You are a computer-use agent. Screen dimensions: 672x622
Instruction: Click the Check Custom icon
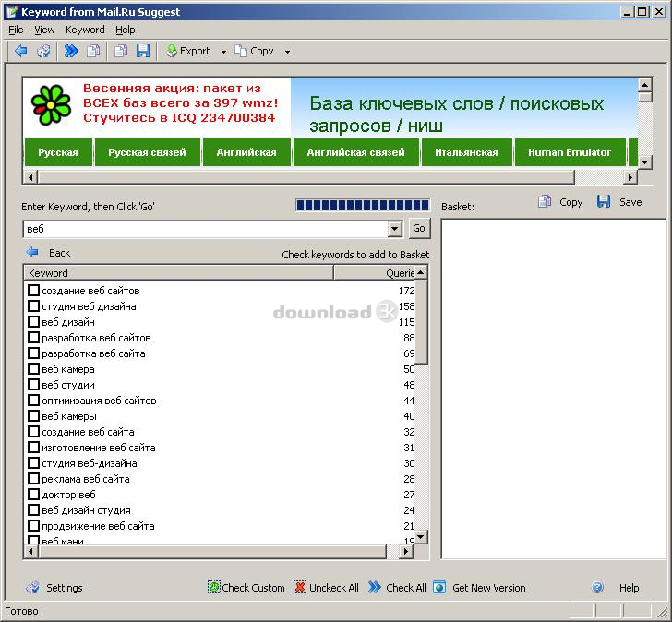(x=214, y=587)
